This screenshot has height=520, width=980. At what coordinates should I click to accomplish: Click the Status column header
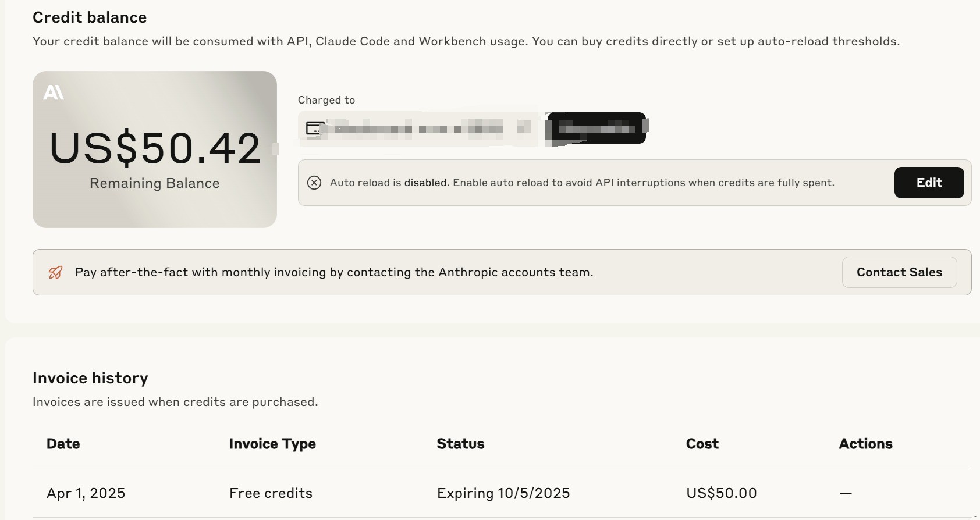coord(460,444)
